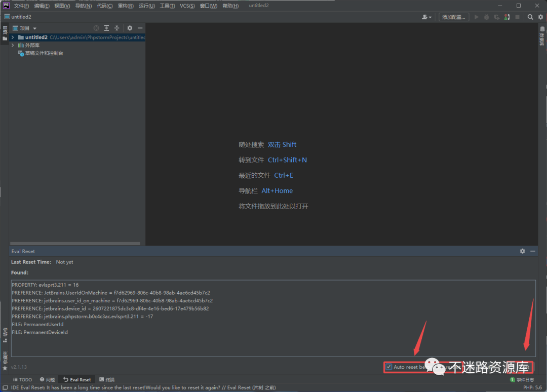Select the 外部库 tree item
547x392 pixels.
click(28, 46)
